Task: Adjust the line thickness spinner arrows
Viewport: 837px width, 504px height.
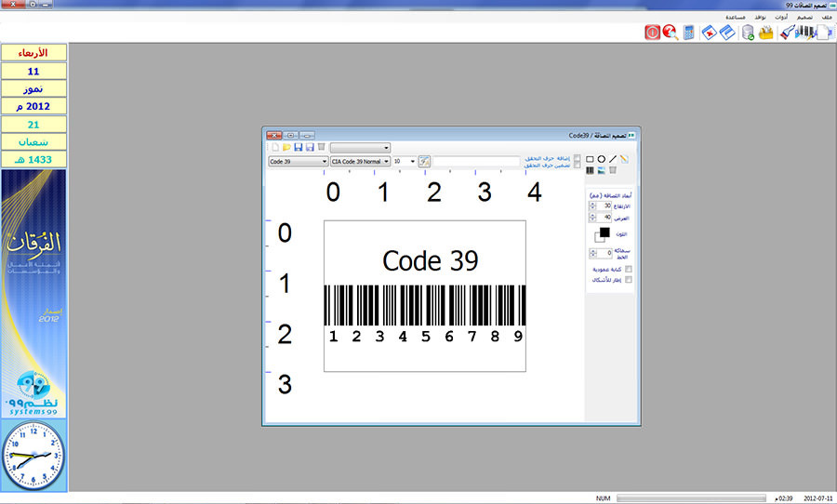Action: [x=592, y=253]
